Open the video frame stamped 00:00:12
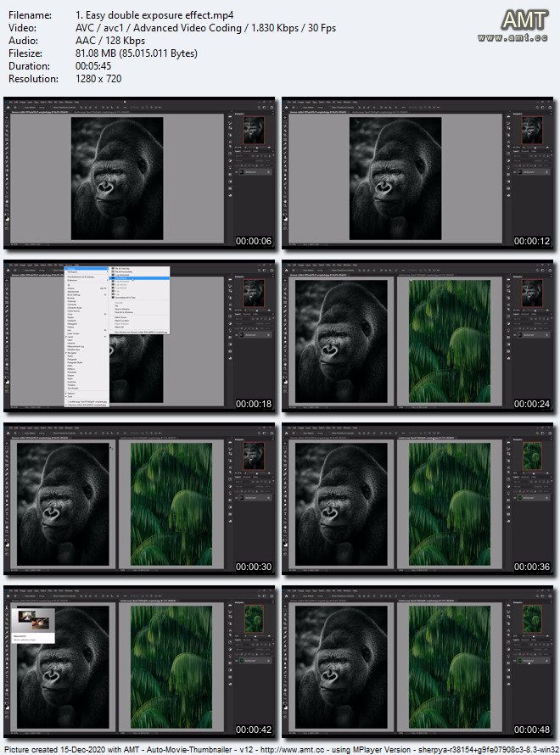 click(x=417, y=173)
